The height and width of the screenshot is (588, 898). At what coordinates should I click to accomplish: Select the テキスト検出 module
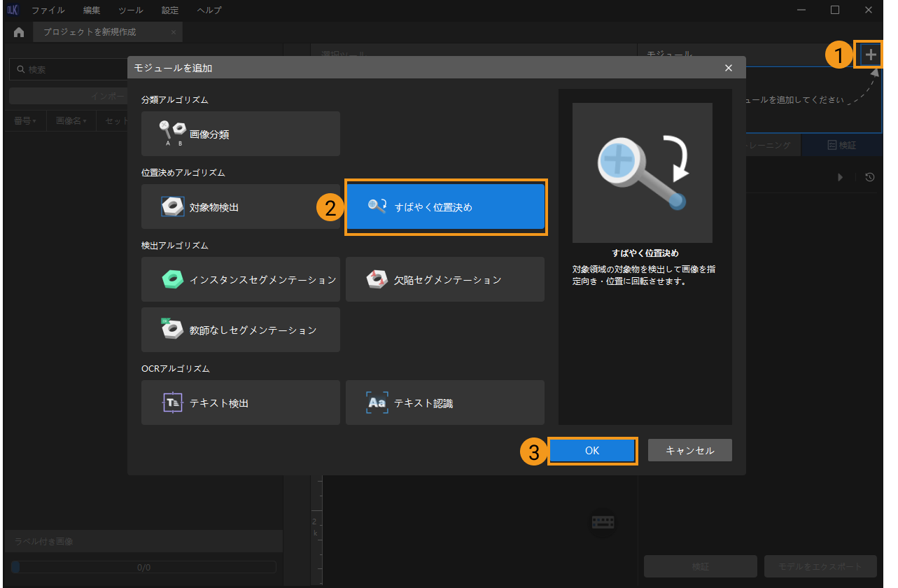(x=240, y=402)
